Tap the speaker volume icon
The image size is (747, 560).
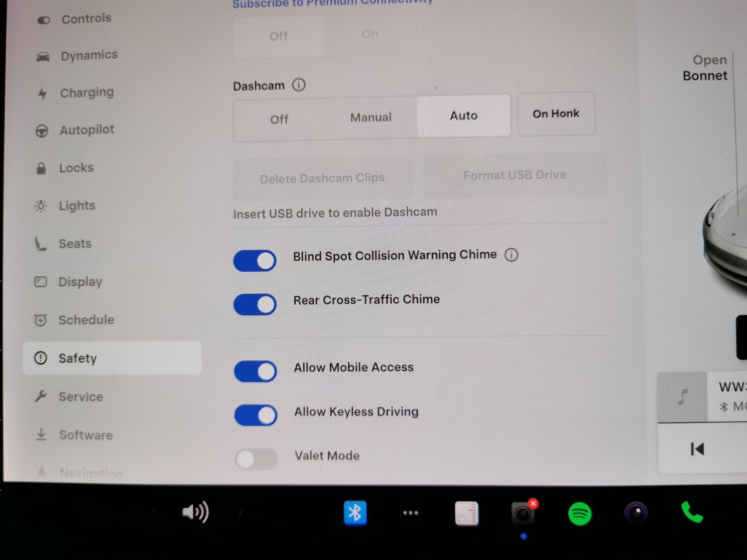click(x=195, y=512)
